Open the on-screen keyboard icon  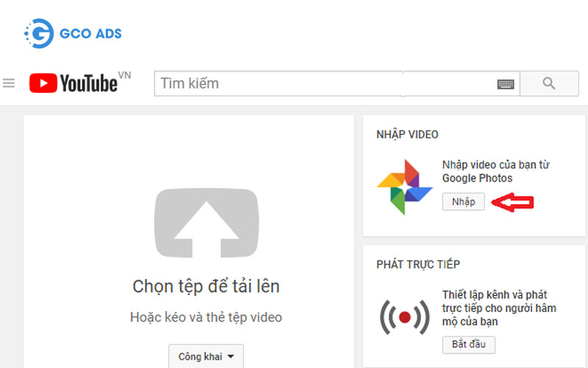click(505, 84)
